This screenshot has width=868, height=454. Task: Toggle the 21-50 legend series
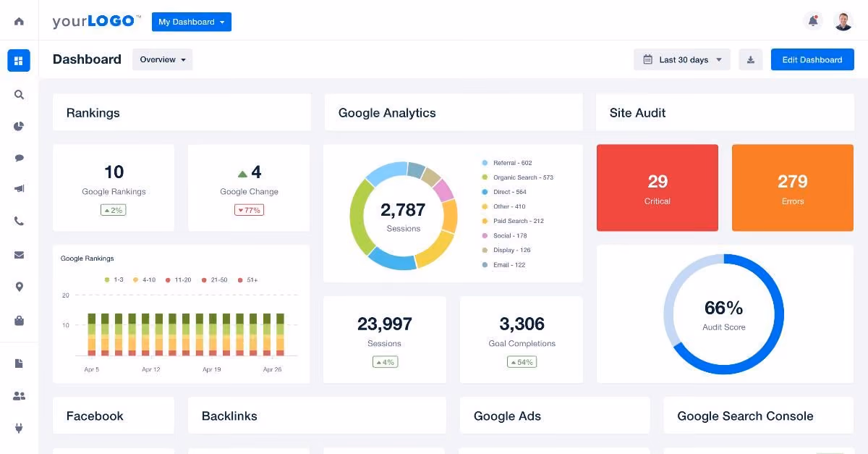tap(214, 279)
